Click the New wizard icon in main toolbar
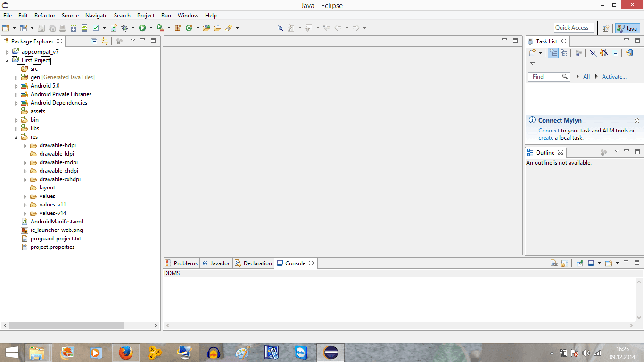 pos(6,28)
